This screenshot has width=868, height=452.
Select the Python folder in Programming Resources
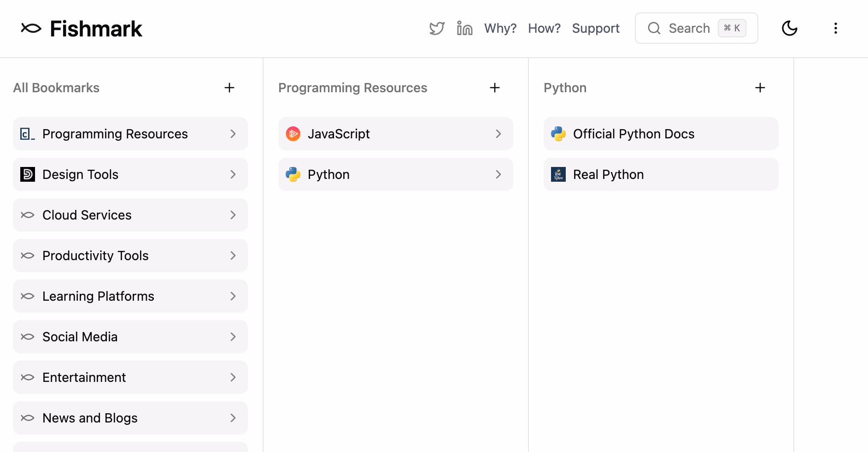pyautogui.click(x=328, y=174)
